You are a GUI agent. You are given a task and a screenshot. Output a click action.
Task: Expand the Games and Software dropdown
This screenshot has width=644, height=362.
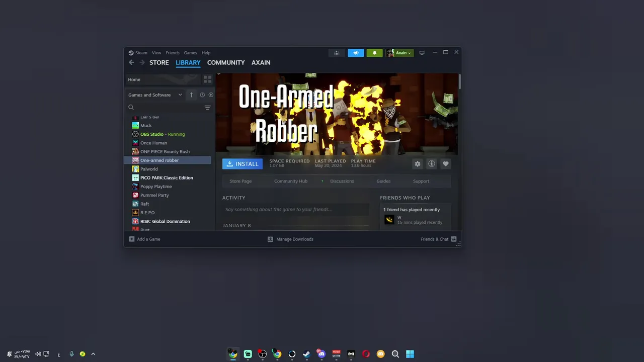pos(155,95)
